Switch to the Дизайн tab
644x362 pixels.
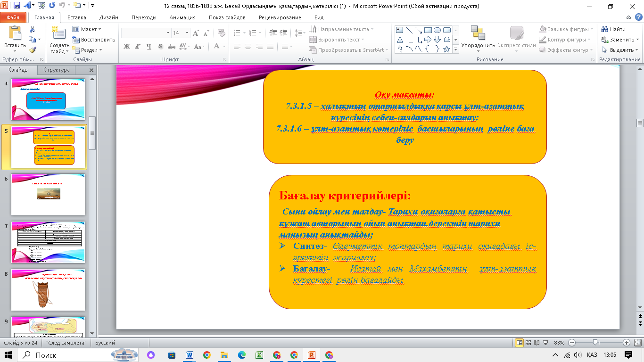108,17
